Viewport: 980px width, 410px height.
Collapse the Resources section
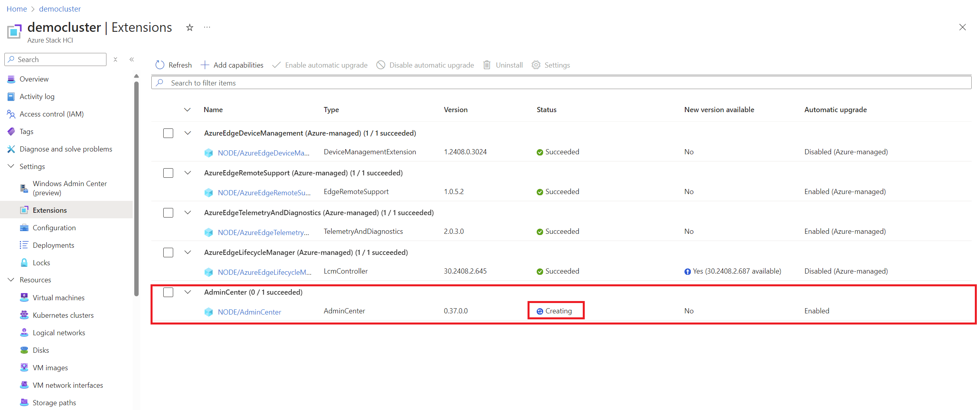pyautogui.click(x=11, y=280)
